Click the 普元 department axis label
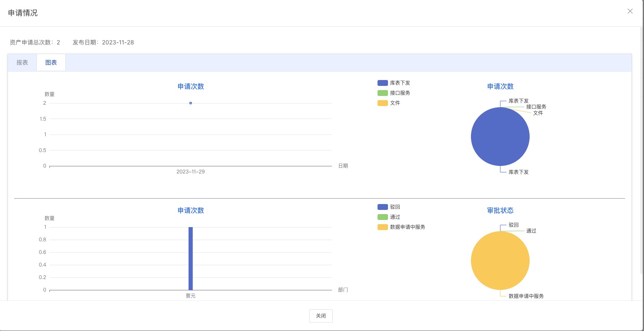 [191, 296]
